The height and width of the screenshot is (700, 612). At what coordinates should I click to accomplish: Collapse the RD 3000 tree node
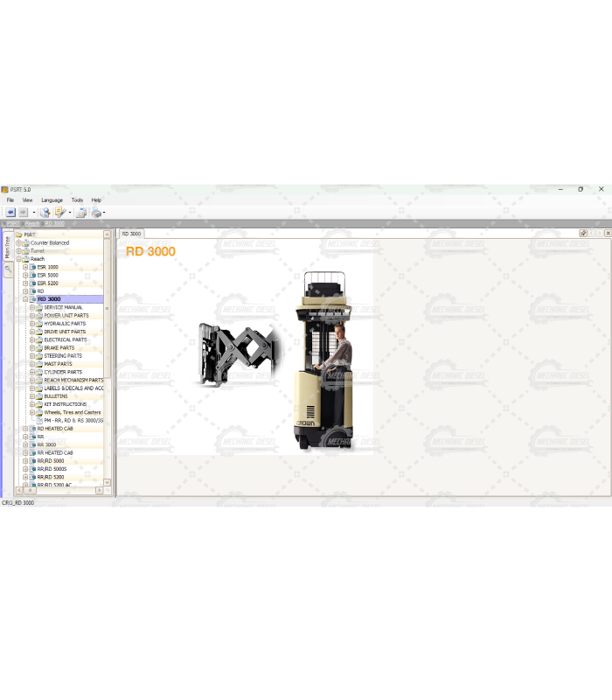click(25, 299)
